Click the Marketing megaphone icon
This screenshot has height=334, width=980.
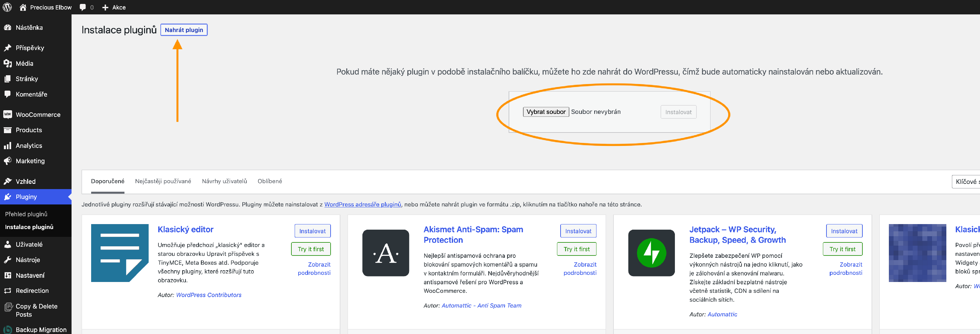pos(8,161)
